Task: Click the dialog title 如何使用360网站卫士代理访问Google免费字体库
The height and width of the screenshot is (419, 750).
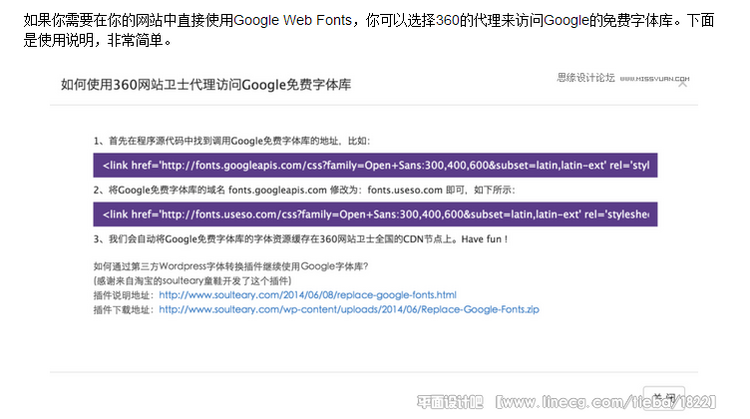Action: pos(206,85)
